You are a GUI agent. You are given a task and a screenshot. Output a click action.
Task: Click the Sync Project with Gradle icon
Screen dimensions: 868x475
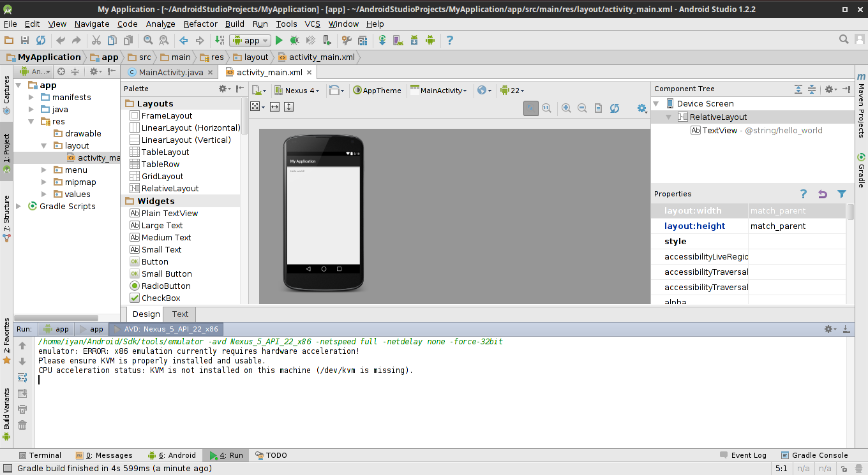pyautogui.click(x=382, y=40)
